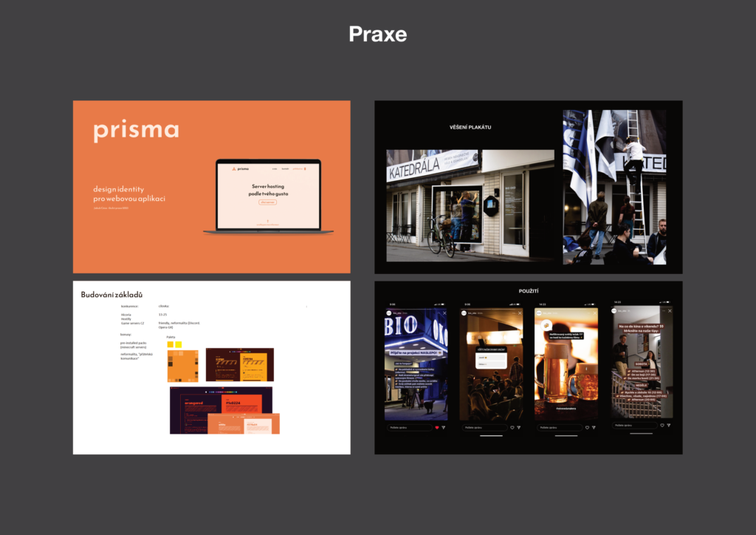Click message field under beer glasses story
This screenshot has width=756, height=535.
(560, 427)
